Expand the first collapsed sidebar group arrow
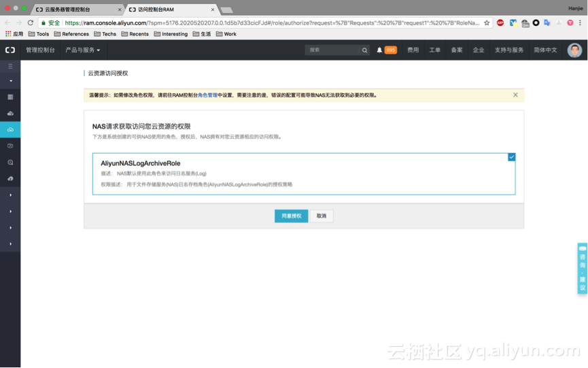 point(10,195)
